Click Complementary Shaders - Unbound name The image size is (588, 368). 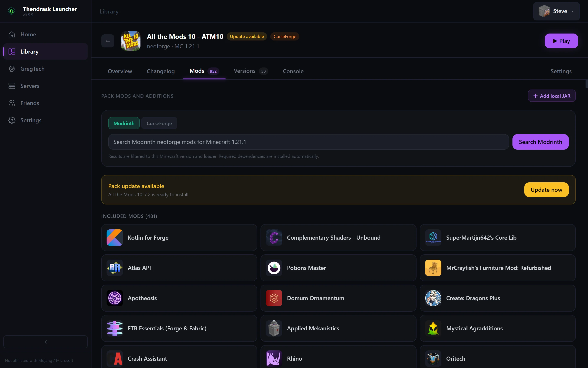click(334, 238)
